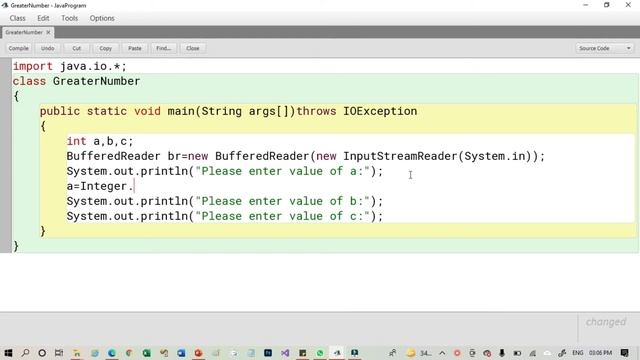Image resolution: width=640 pixels, height=360 pixels.
Task: Open the Find... search panel
Action: tap(164, 48)
